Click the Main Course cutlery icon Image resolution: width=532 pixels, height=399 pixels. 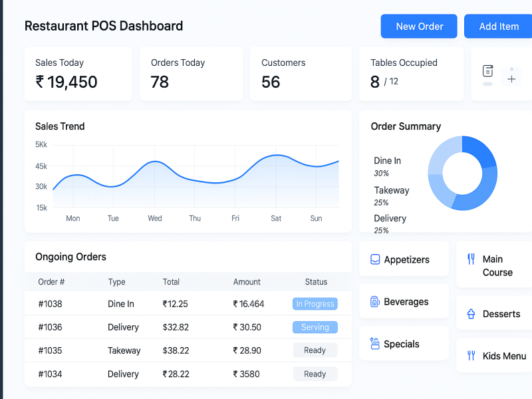click(471, 259)
